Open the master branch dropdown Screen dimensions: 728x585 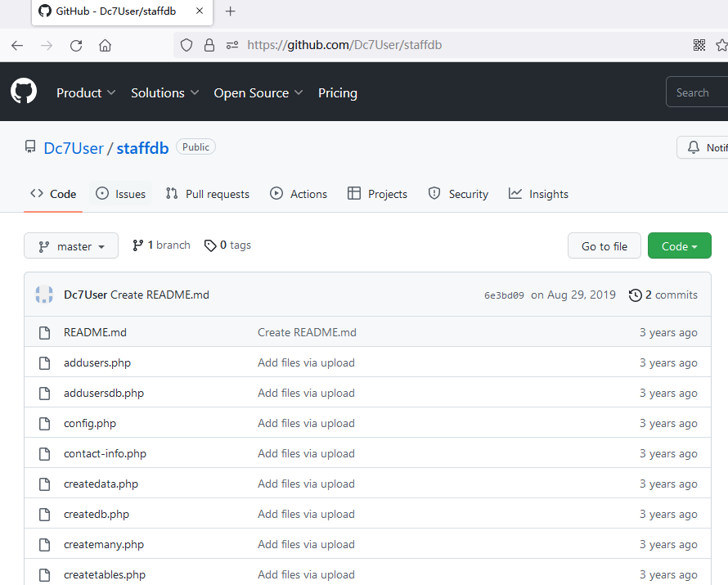click(71, 245)
